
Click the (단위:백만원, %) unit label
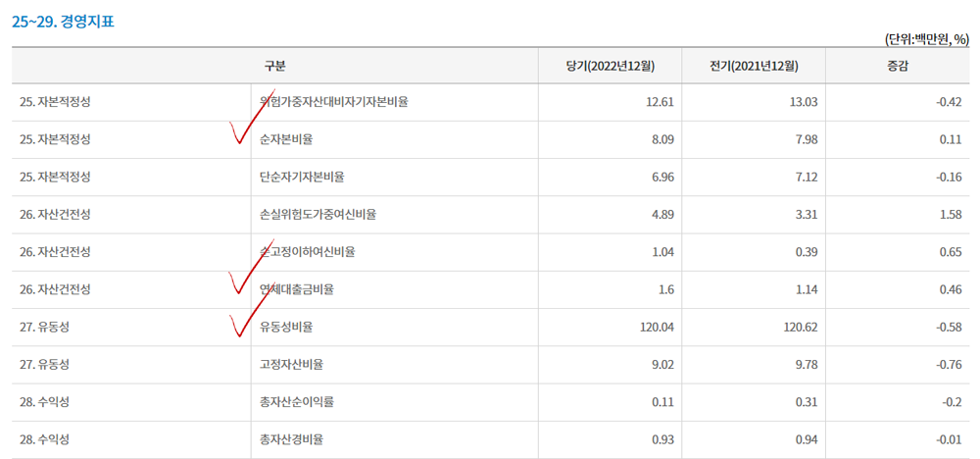927,39
